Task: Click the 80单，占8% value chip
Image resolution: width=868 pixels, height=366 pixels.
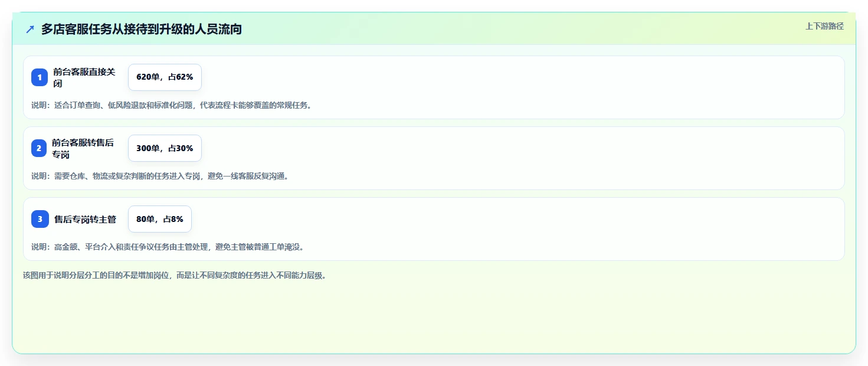Action: pyautogui.click(x=160, y=219)
